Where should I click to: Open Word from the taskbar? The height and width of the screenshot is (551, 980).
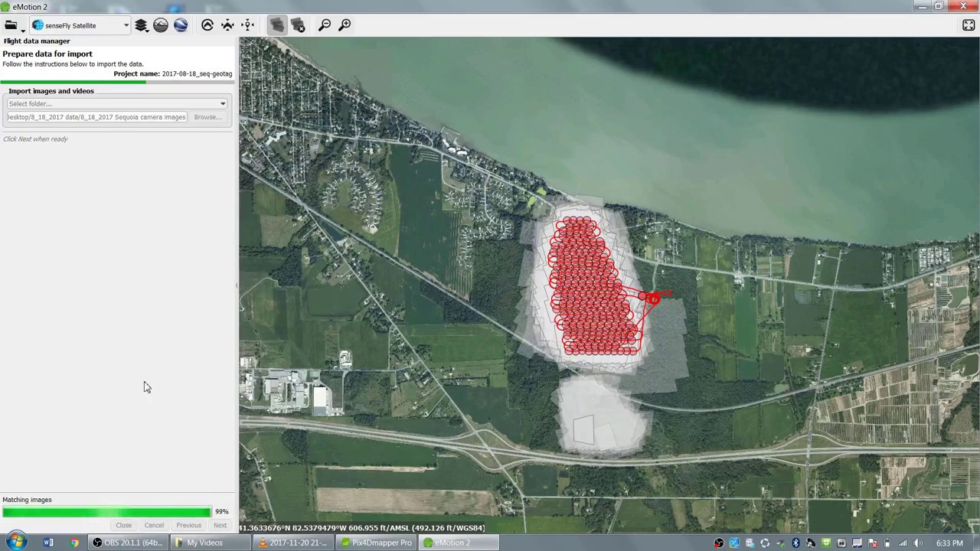click(x=48, y=543)
